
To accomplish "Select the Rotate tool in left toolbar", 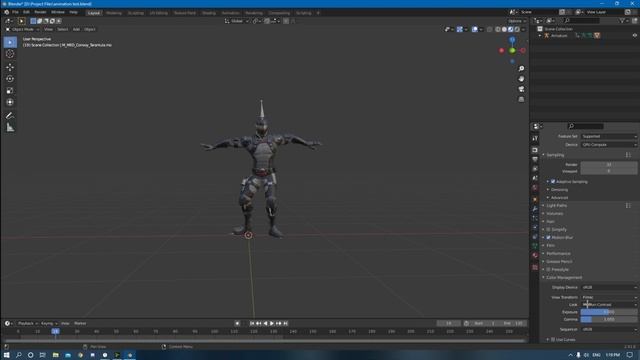I will click(x=10, y=78).
